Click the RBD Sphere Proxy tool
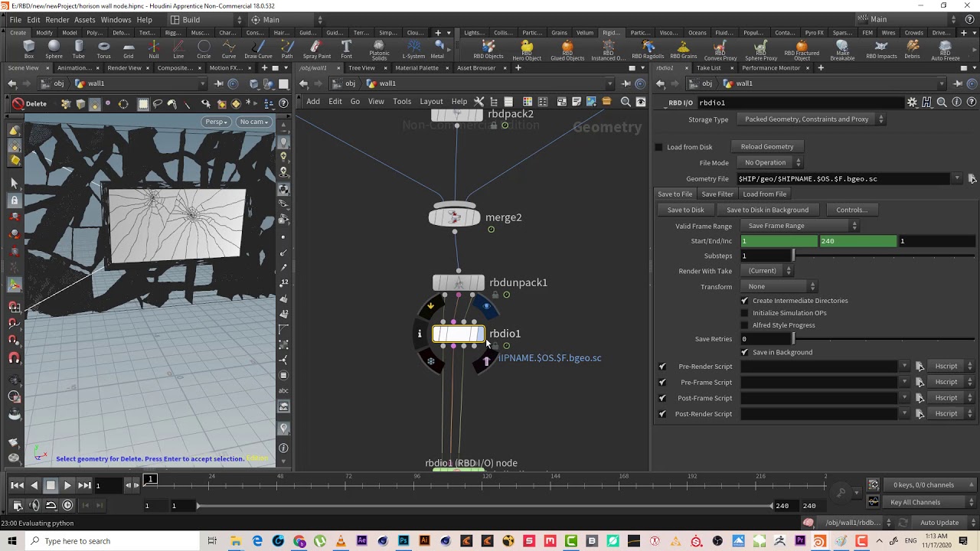980x551 pixels. click(x=760, y=51)
